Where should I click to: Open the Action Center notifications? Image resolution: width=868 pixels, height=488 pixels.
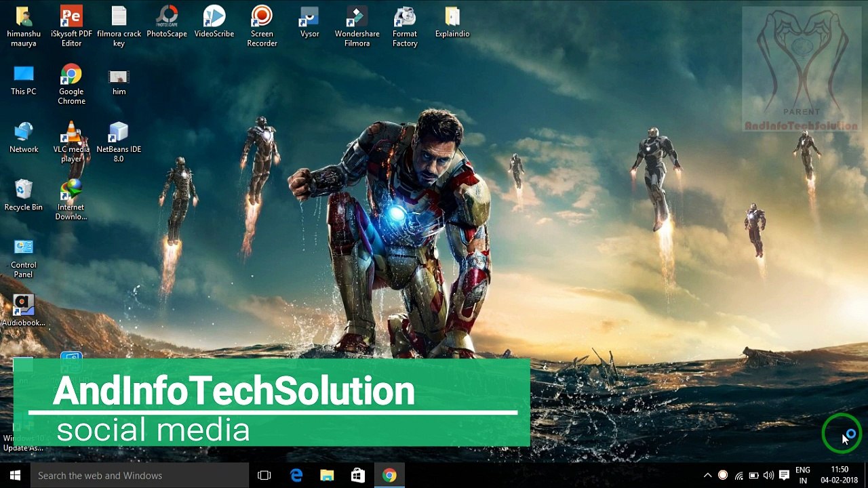[x=784, y=475]
